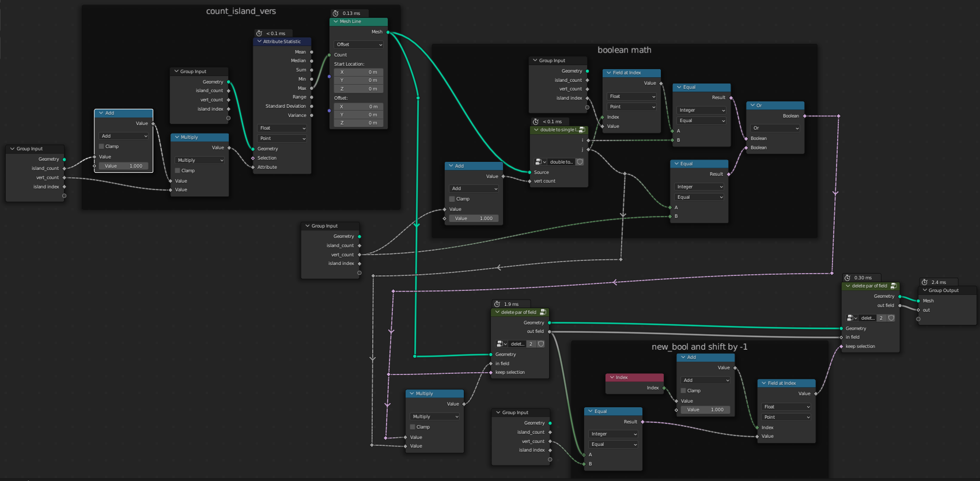Click the 0.13 ms timer icon above Mesh Line
Image resolution: width=980 pixels, height=481 pixels.
336,13
